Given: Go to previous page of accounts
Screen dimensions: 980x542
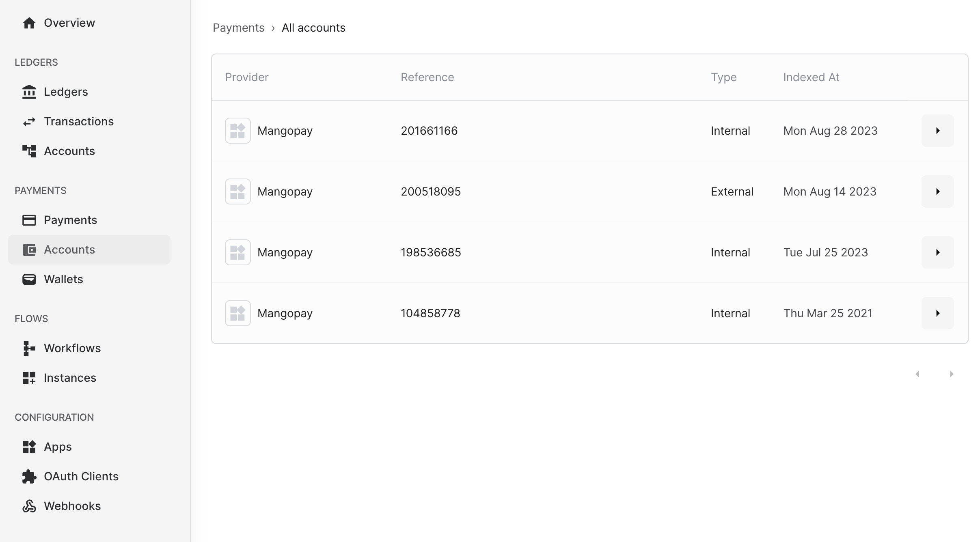Looking at the screenshot, I should click(917, 374).
